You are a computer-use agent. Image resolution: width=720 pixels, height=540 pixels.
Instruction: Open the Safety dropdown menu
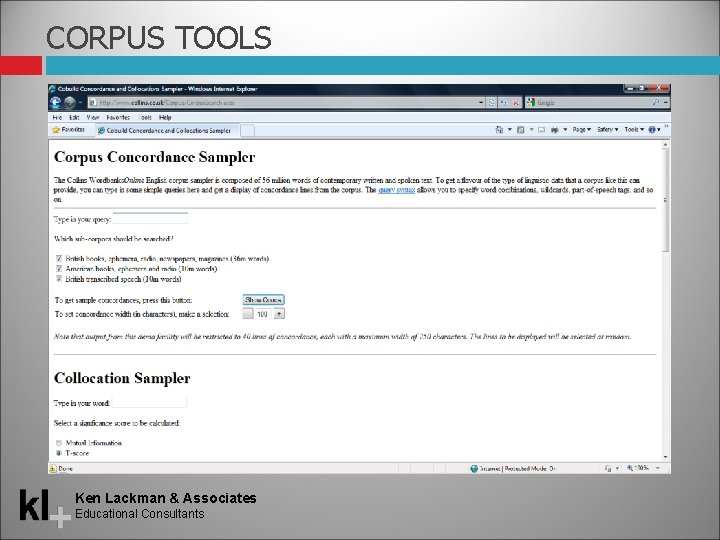pyautogui.click(x=608, y=130)
